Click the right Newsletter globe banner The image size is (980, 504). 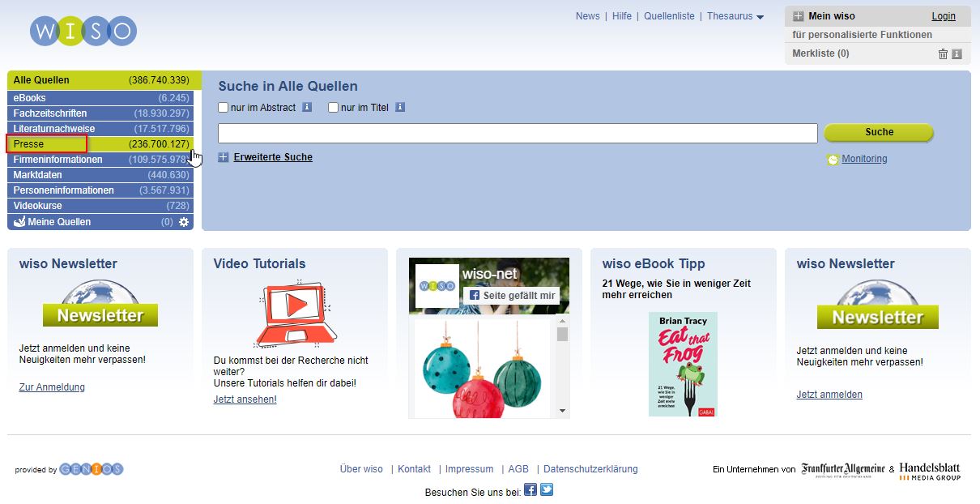coord(878,304)
